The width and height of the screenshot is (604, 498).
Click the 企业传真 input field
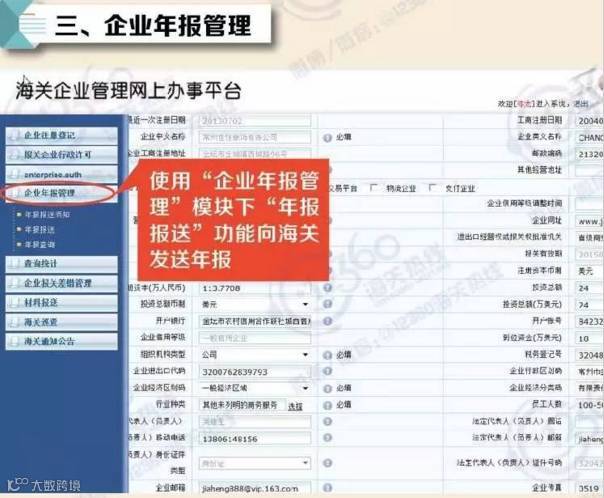coord(590,488)
